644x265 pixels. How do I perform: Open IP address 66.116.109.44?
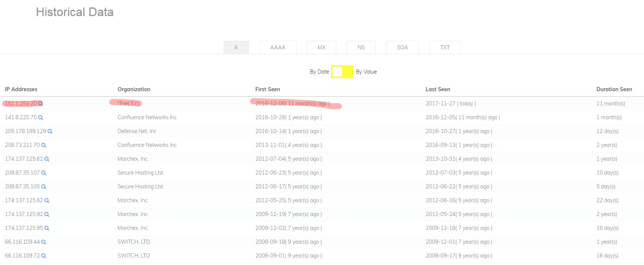[22, 242]
